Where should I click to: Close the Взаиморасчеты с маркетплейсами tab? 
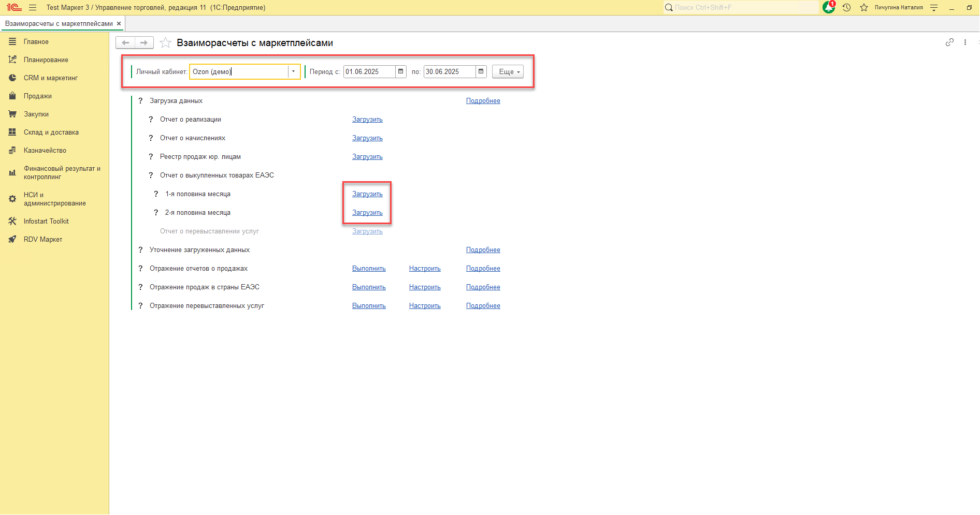[119, 24]
